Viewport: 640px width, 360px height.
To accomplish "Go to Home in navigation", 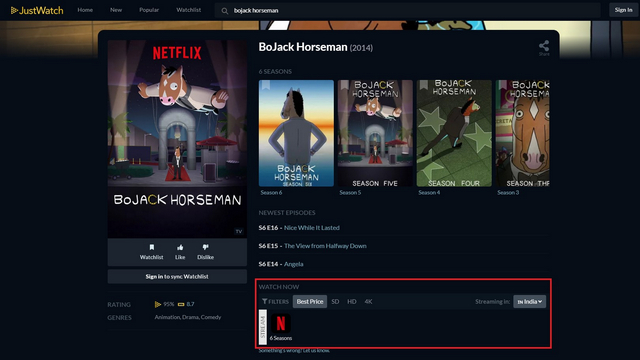I will coord(85,10).
